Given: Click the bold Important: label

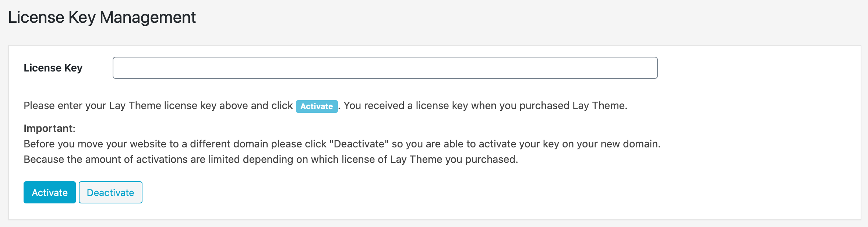Looking at the screenshot, I should pyautogui.click(x=49, y=128).
